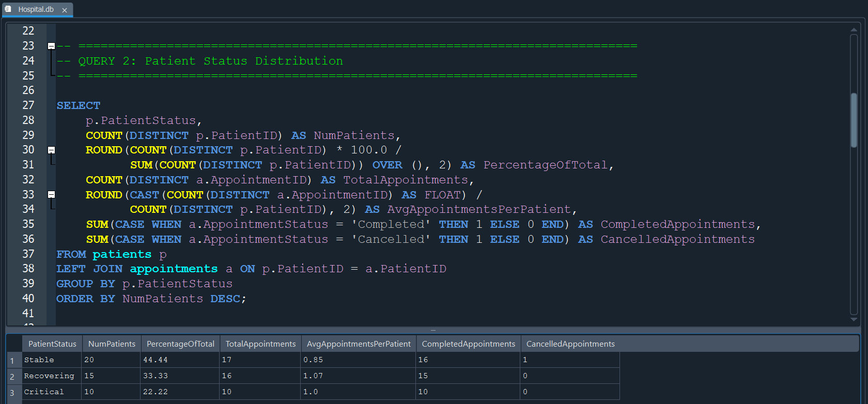Image resolution: width=868 pixels, height=404 pixels.
Task: Select the CancelledAppointments column header
Action: click(x=570, y=344)
